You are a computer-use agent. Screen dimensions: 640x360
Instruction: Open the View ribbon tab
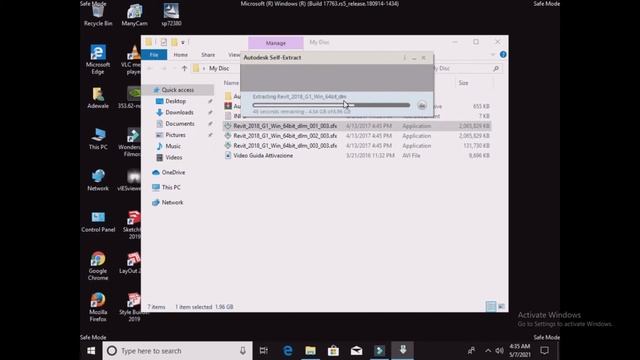pyautogui.click(x=234, y=55)
